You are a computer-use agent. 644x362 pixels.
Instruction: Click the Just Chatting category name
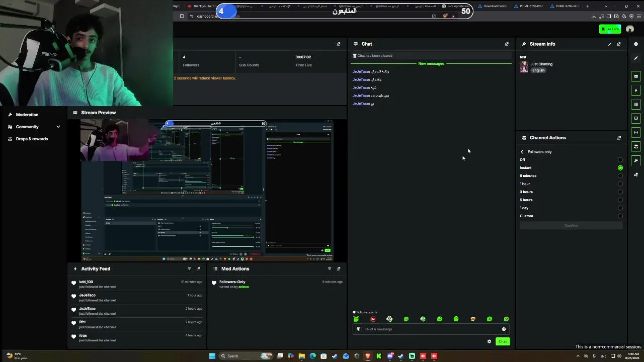click(541, 64)
